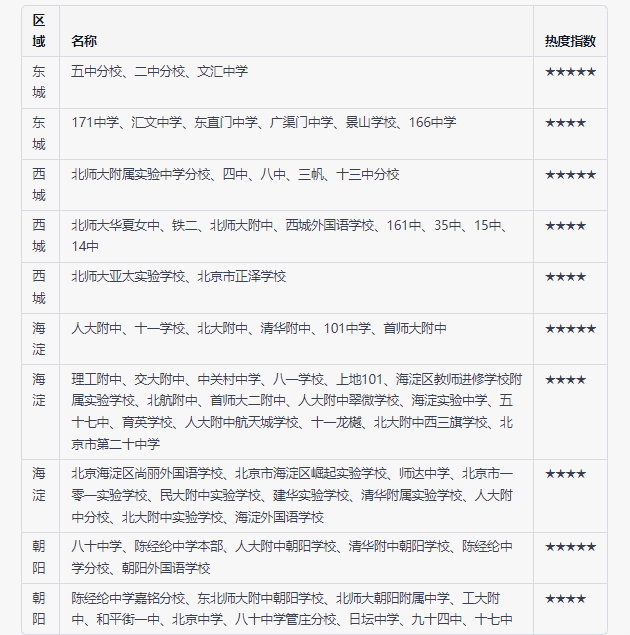
Task: Select the cell starting with 北师大附属实验中学分校
Action: 235,174
